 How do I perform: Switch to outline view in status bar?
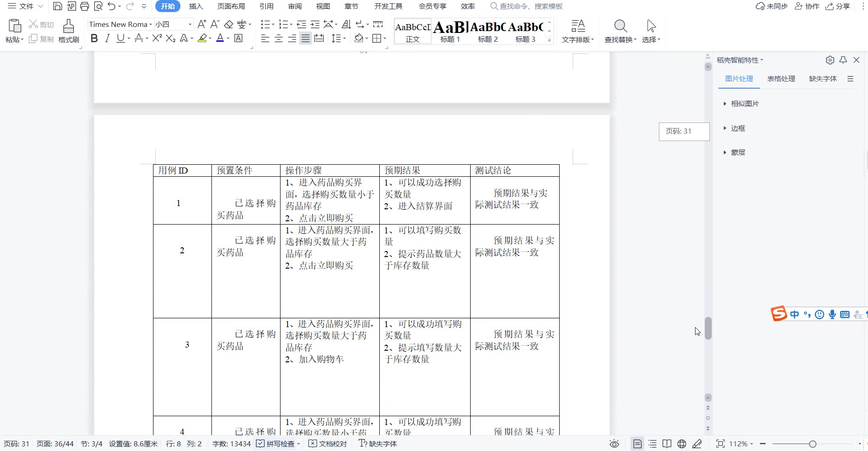point(652,444)
